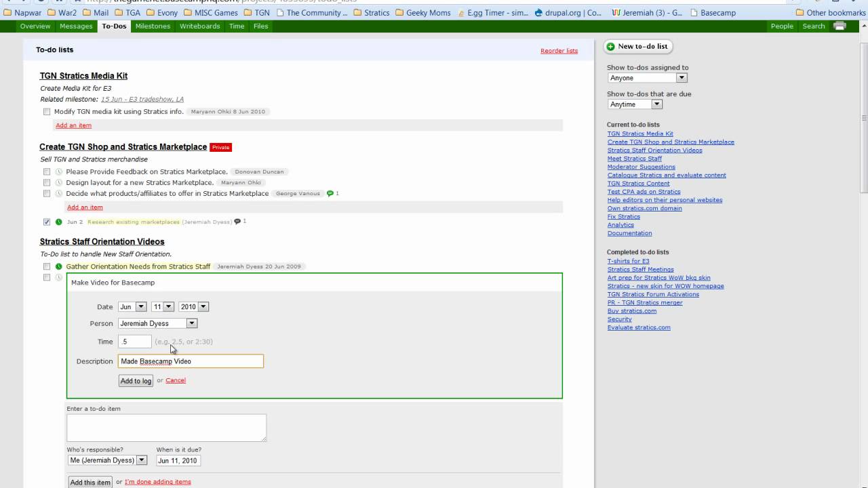
Task: Open the Stratics bookmark folder
Action: click(x=371, y=12)
